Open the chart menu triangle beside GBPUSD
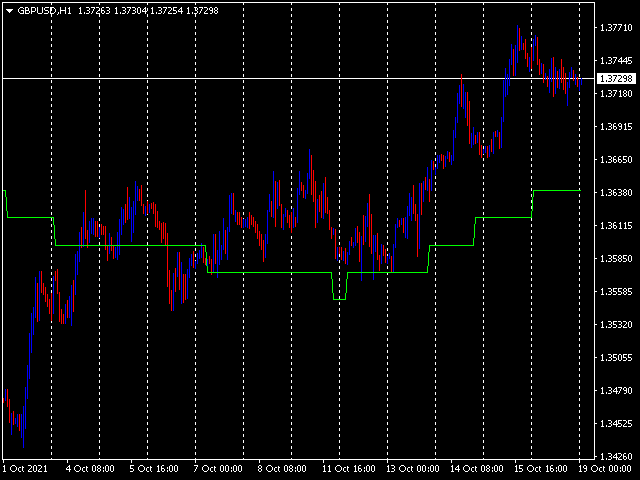The height and width of the screenshot is (480, 640). click(x=9, y=11)
